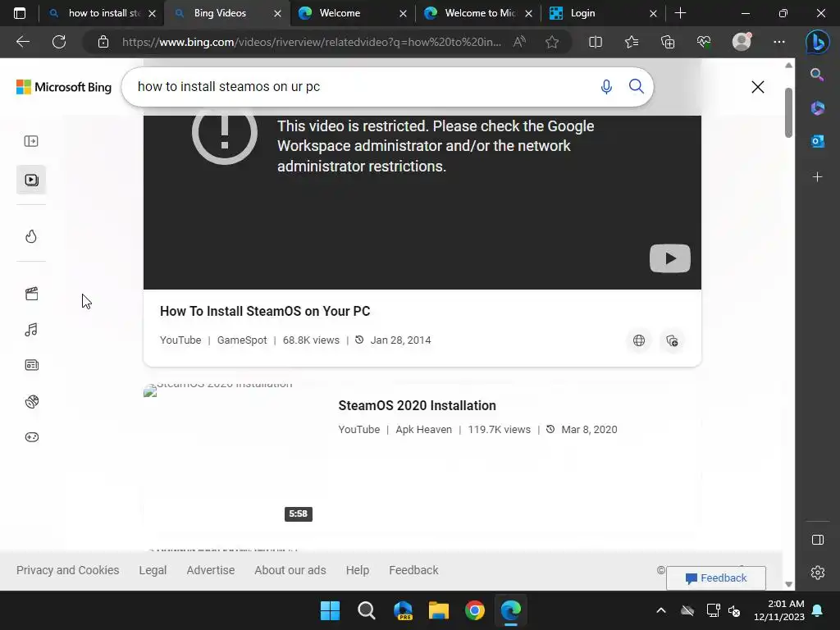
Task: Launch File Explorer from taskbar
Action: click(439, 610)
